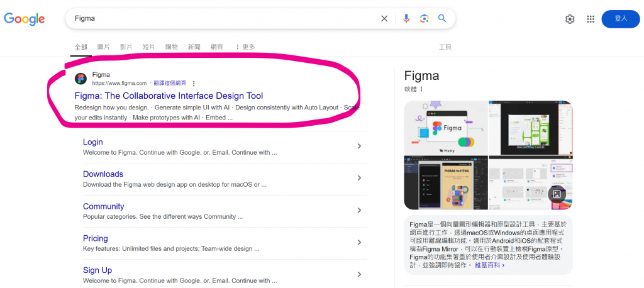Click the Figma favicon in result
This screenshot has height=288, width=644.
pos(80,79)
